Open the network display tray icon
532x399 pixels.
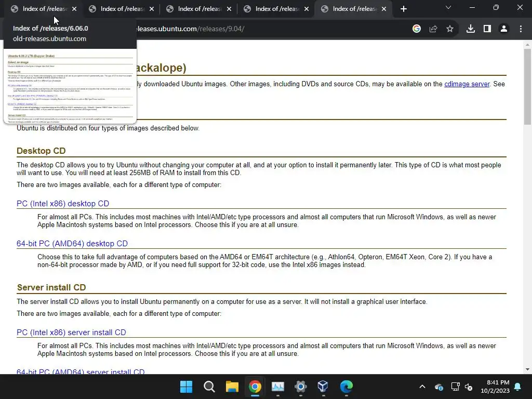(x=455, y=387)
